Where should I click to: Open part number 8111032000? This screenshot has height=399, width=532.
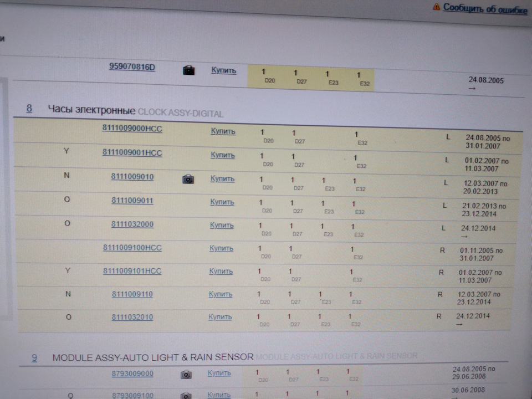pyautogui.click(x=132, y=224)
